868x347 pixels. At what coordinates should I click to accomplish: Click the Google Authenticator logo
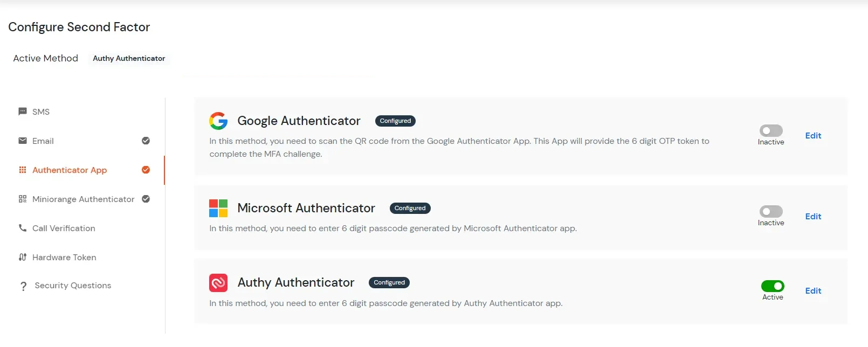pos(218,121)
